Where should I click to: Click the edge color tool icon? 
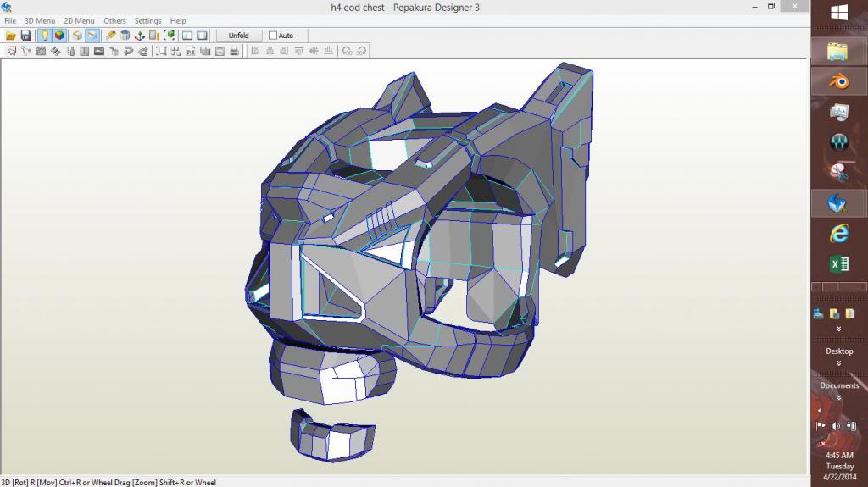tap(70, 51)
